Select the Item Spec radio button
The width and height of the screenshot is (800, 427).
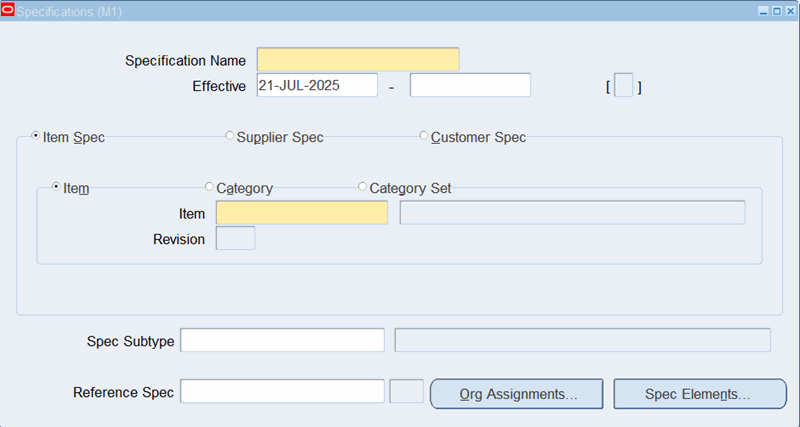tap(37, 136)
